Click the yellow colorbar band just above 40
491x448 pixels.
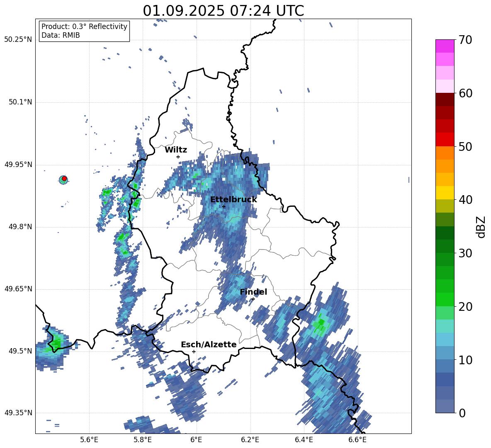[445, 193]
